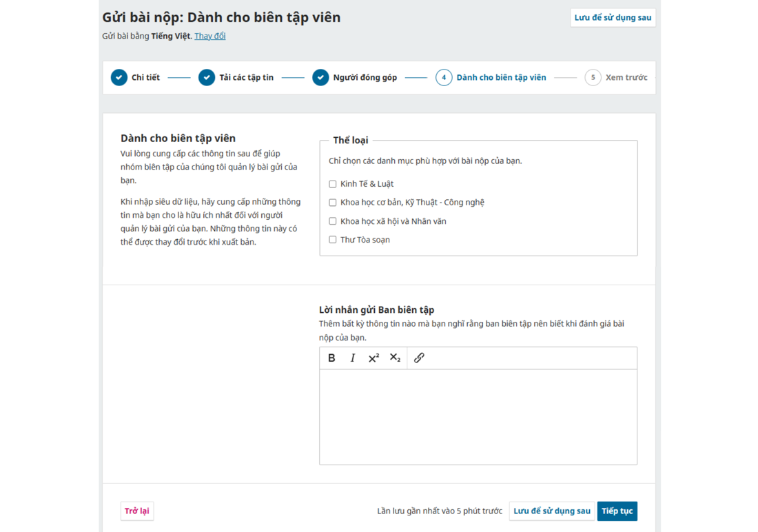Insert a link via the chain icon
The height and width of the screenshot is (532, 758).
pos(419,358)
